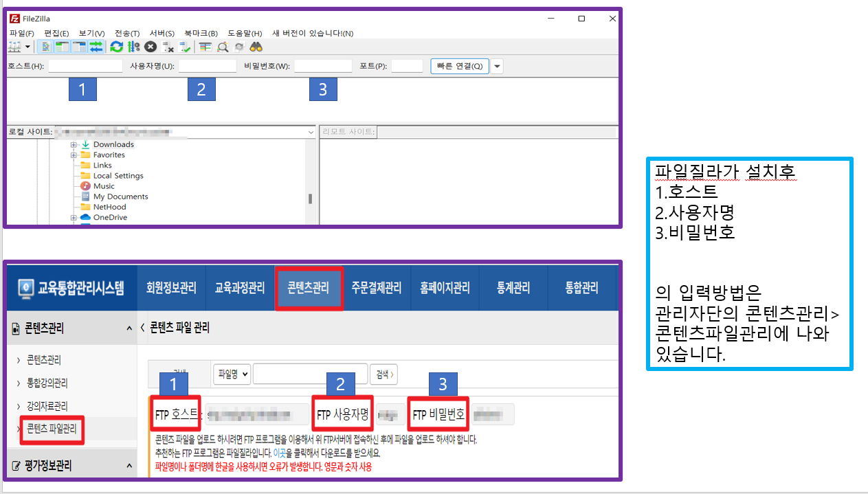Open the directory listing filters icon
This screenshot has width=868, height=494.
click(205, 47)
